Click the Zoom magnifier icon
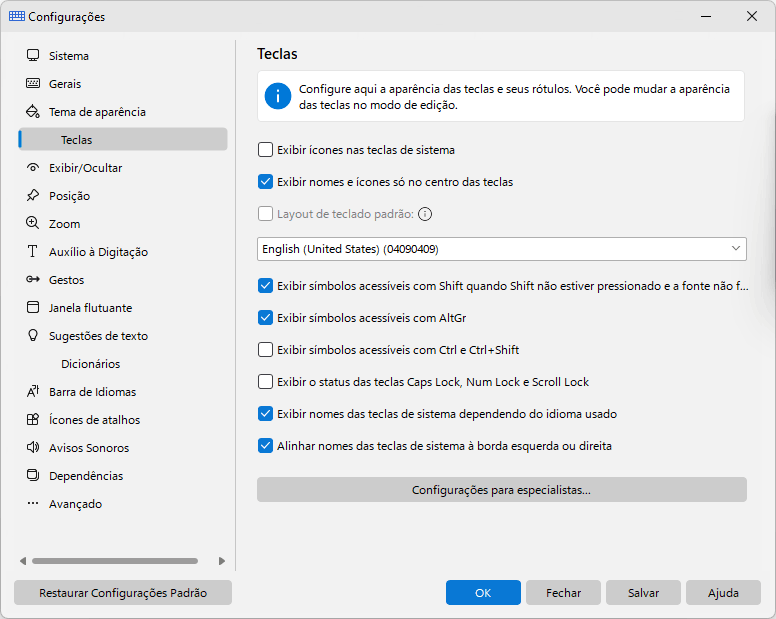This screenshot has height=619, width=776. pyautogui.click(x=33, y=223)
